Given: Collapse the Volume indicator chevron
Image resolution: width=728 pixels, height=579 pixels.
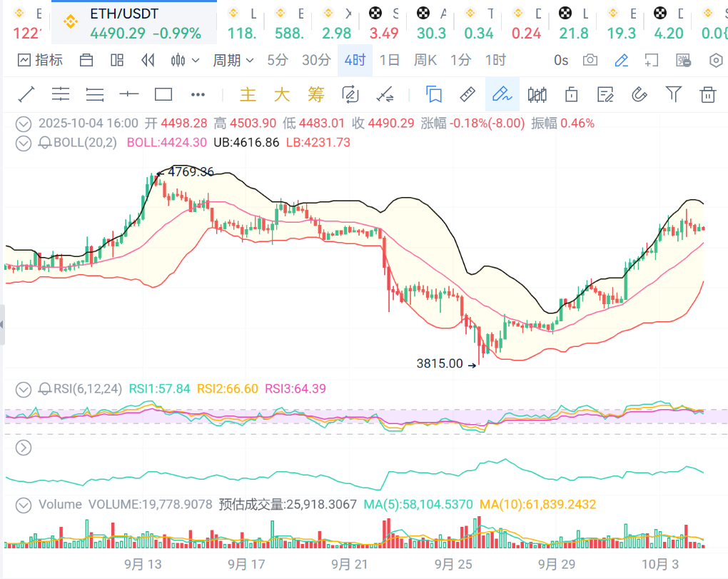Looking at the screenshot, I should (x=24, y=505).
